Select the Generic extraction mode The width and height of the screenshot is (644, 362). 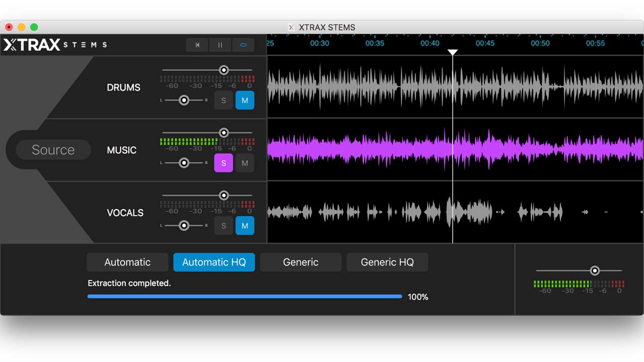(300, 262)
